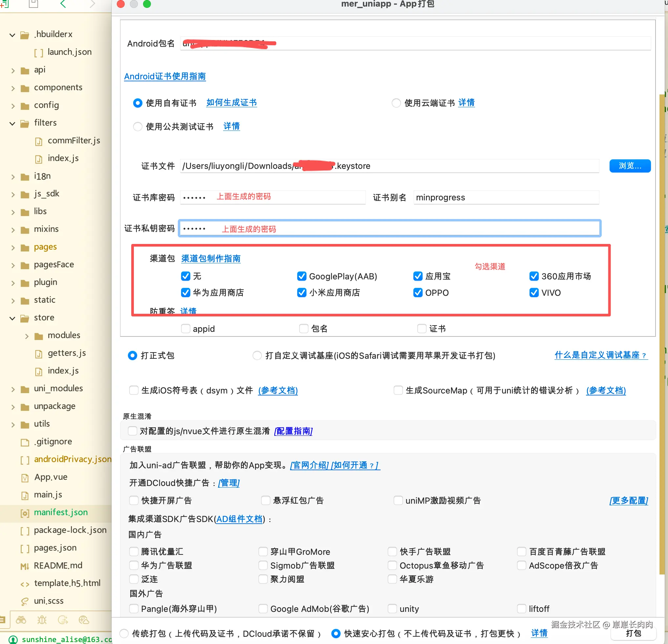
Task: Click the globe cloud publish icon
Action: coord(84,620)
